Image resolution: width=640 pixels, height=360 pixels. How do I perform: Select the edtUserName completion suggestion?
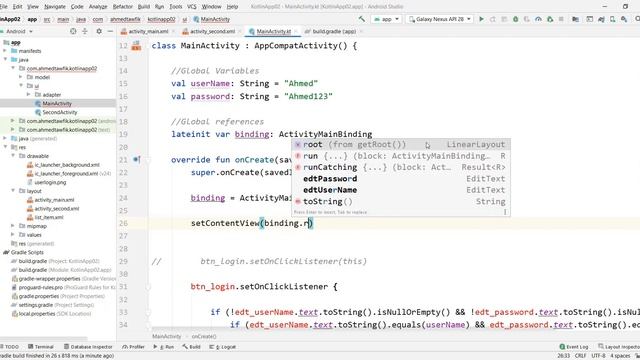(x=401, y=190)
